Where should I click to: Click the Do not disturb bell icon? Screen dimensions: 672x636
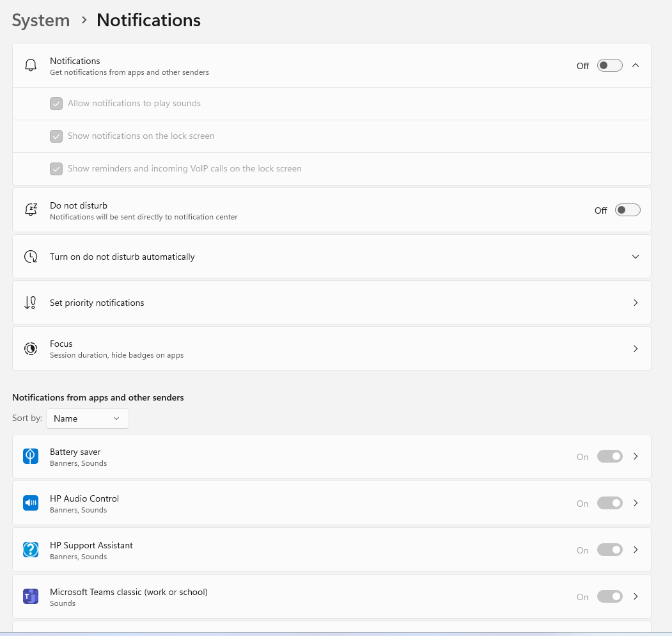point(31,210)
